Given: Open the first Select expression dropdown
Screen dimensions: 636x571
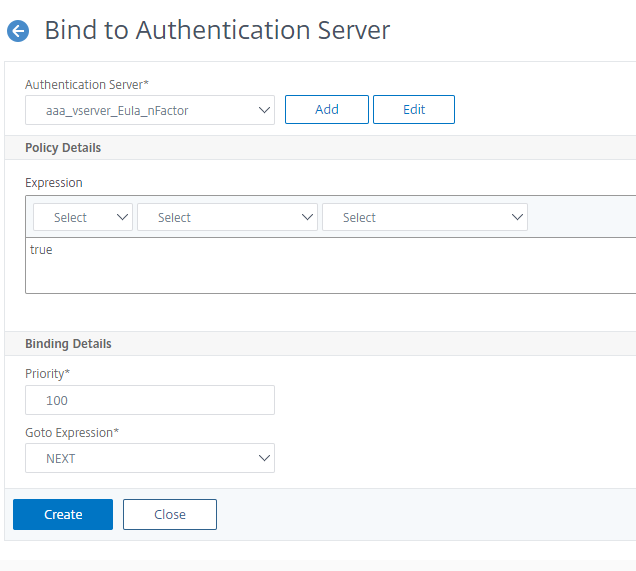Looking at the screenshot, I should point(83,217).
